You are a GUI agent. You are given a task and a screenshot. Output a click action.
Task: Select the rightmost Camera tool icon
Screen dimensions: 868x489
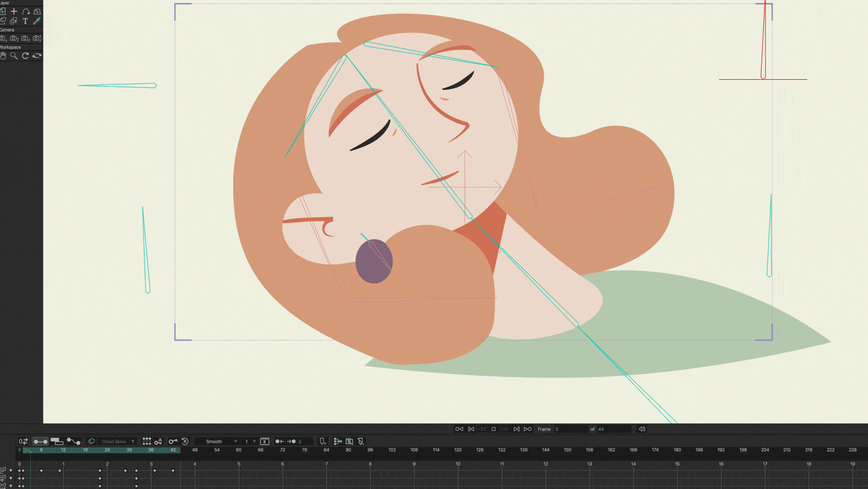37,38
